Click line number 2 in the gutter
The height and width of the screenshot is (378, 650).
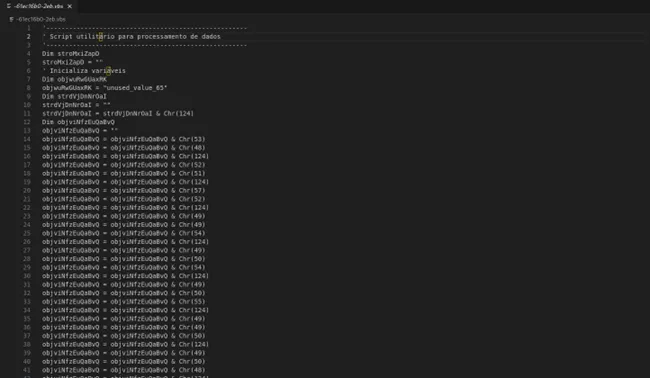29,36
